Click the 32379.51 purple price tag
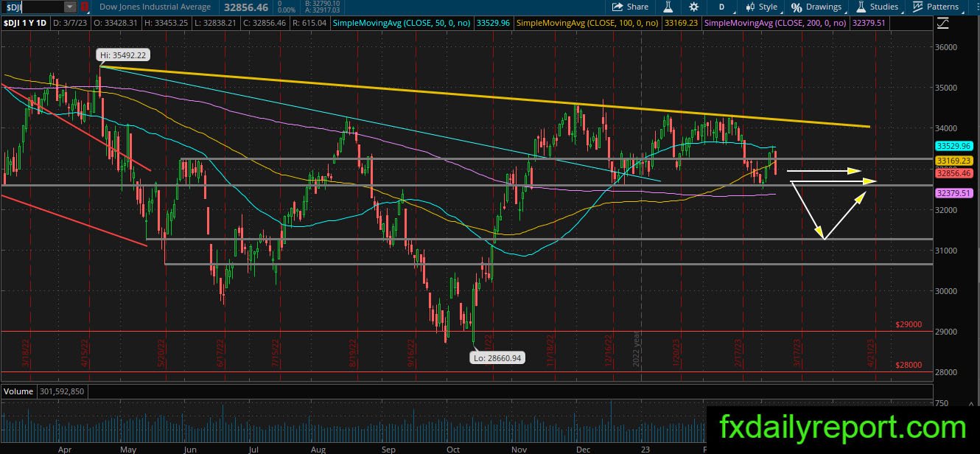 [953, 192]
